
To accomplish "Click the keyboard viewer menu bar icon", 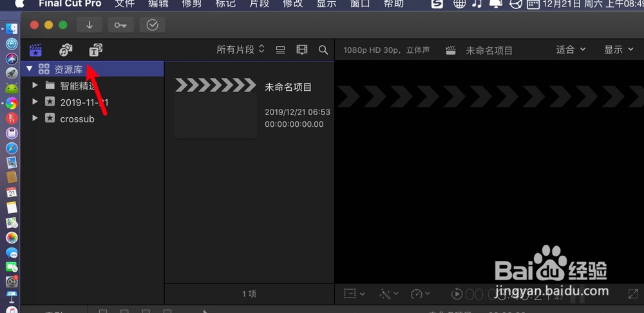I will pos(533,4).
